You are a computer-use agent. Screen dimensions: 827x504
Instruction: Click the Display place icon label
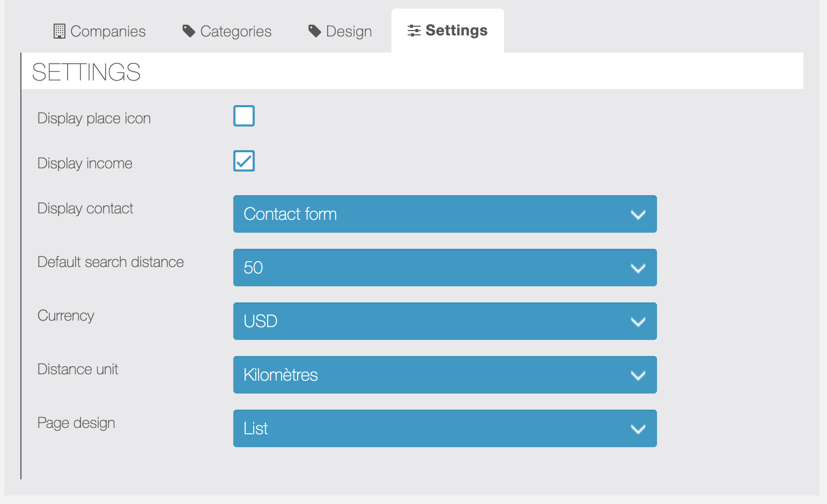click(x=94, y=118)
